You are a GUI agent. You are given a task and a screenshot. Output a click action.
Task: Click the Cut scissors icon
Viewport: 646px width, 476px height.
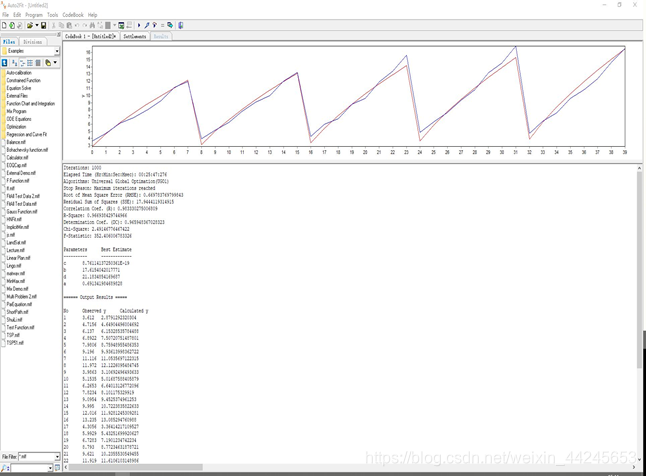coord(54,25)
